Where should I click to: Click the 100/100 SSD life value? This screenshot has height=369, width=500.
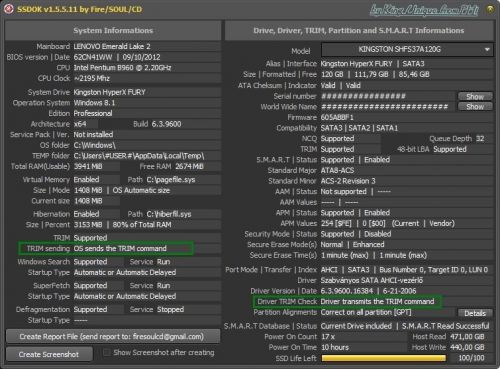[471, 358]
